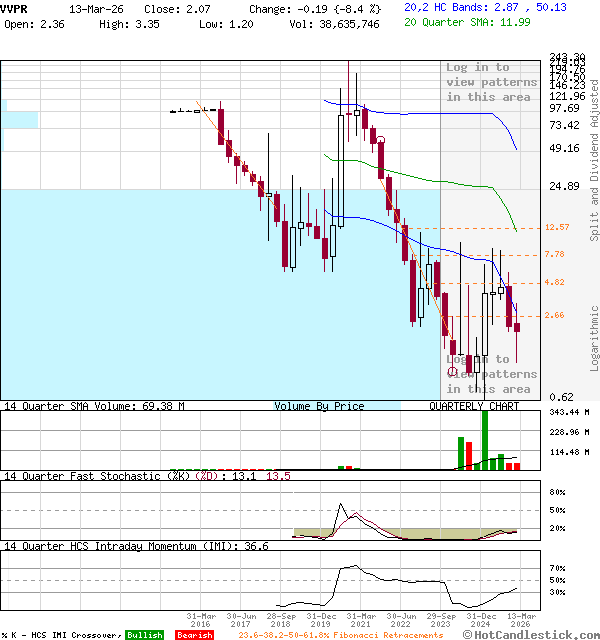Click the tallest green volume bar
Screen dimensions: 600x640
[485, 440]
